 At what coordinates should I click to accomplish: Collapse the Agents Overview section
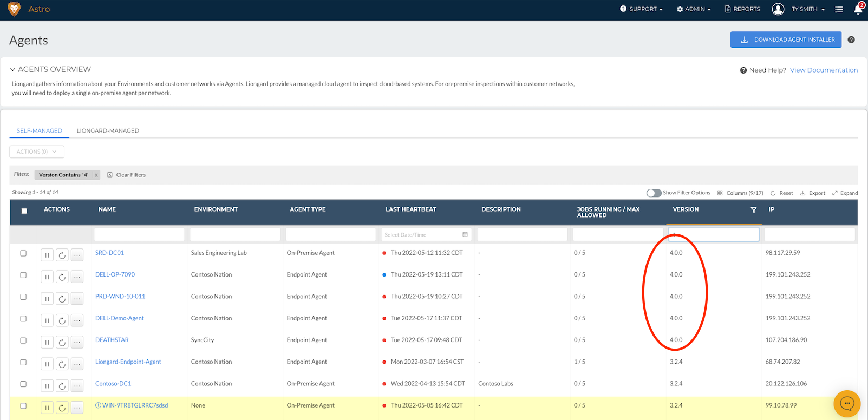(x=12, y=69)
